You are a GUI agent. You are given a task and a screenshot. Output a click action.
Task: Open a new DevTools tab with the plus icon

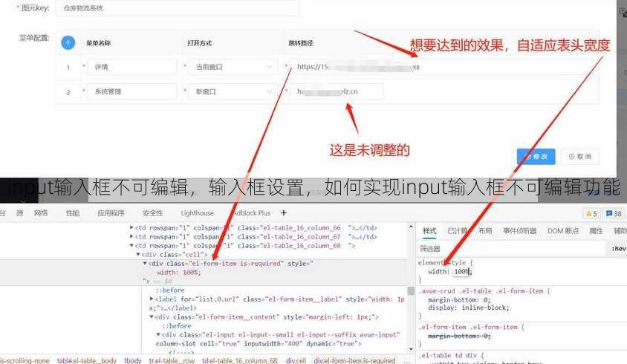point(284,212)
